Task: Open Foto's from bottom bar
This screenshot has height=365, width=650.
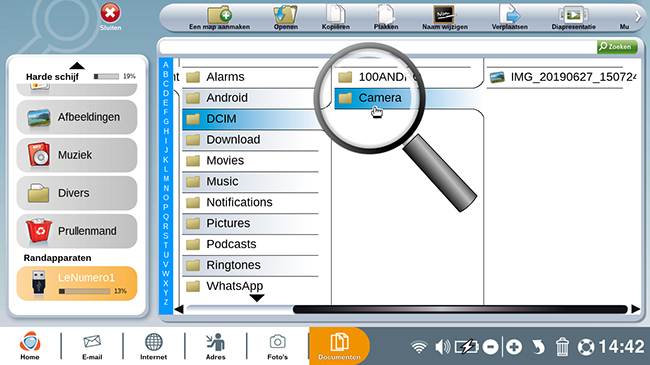Action: [277, 346]
